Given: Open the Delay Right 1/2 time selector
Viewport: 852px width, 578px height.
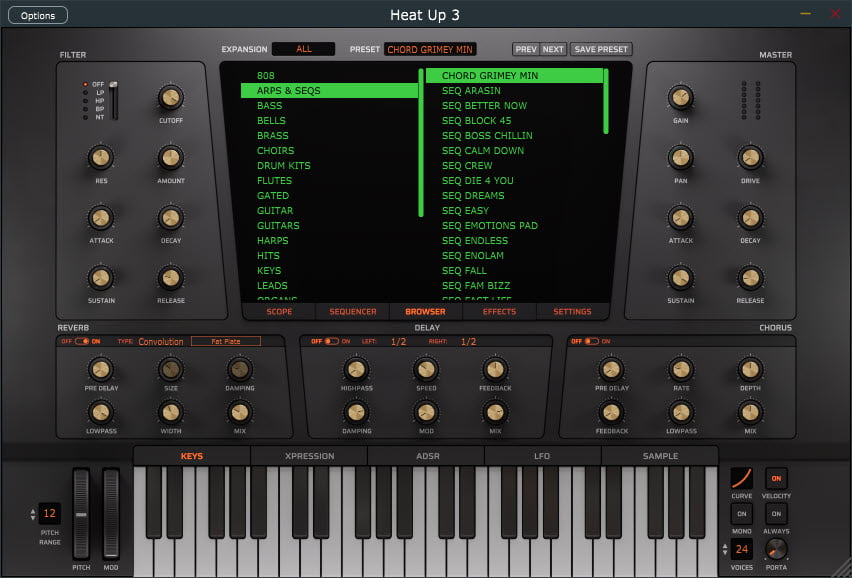Looking at the screenshot, I should 468,342.
